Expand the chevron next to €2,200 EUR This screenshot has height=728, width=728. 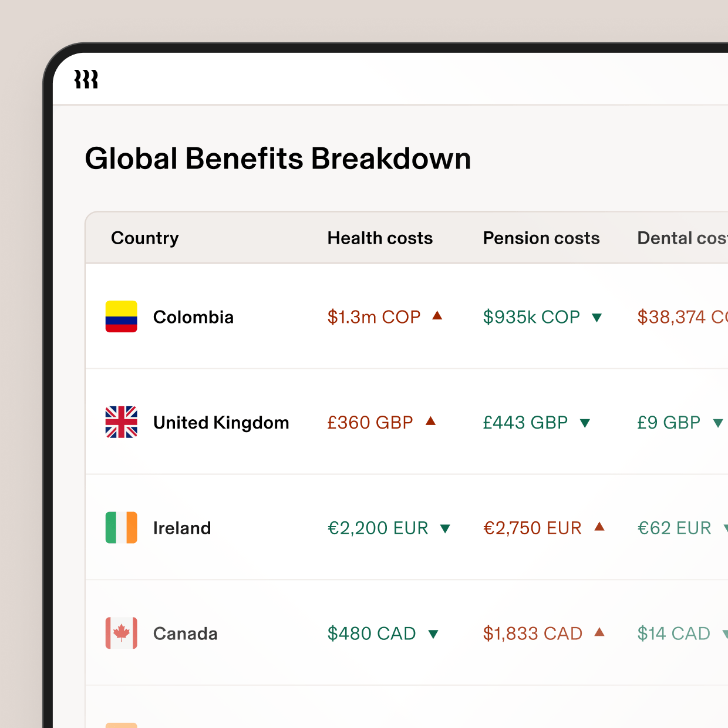pyautogui.click(x=446, y=528)
